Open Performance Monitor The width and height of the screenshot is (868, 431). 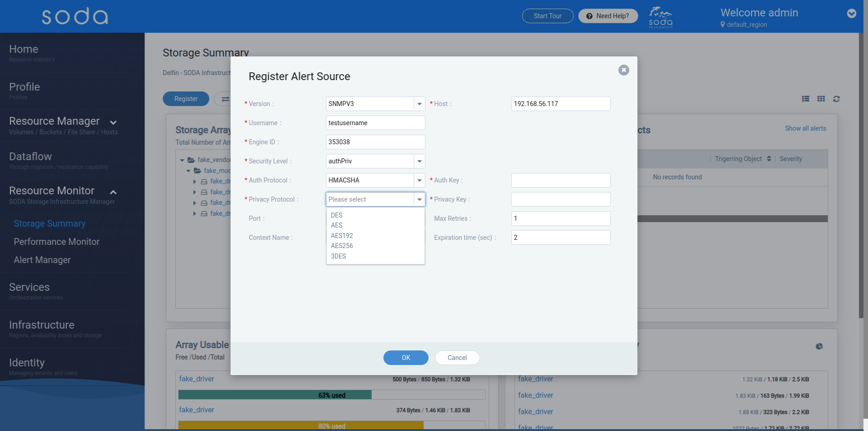pyautogui.click(x=56, y=242)
